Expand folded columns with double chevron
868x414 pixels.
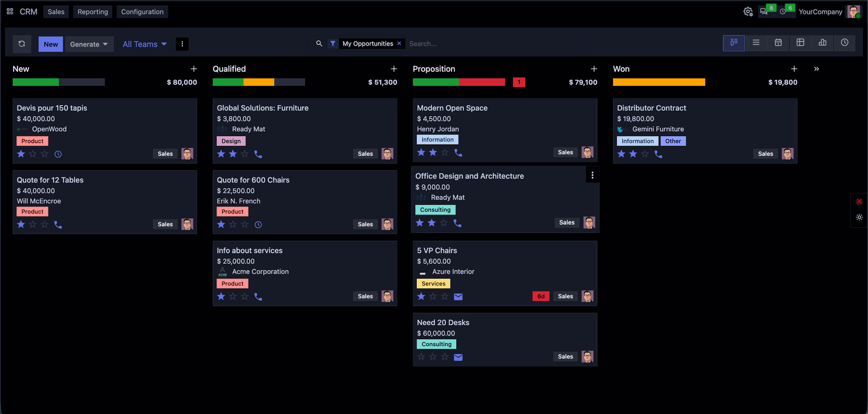[816, 69]
